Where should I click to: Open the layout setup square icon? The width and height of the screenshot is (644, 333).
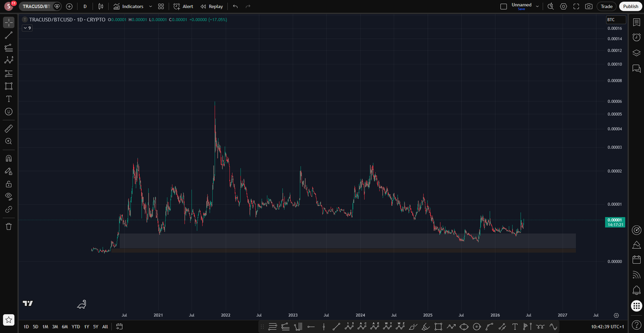point(503,6)
